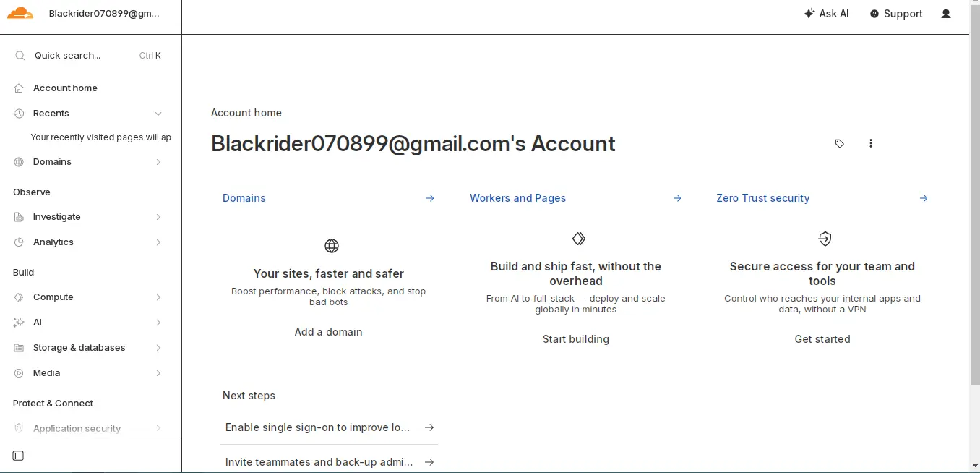The width and height of the screenshot is (980, 473).
Task: Open Invite teammates and back-up admins step
Action: (329, 461)
